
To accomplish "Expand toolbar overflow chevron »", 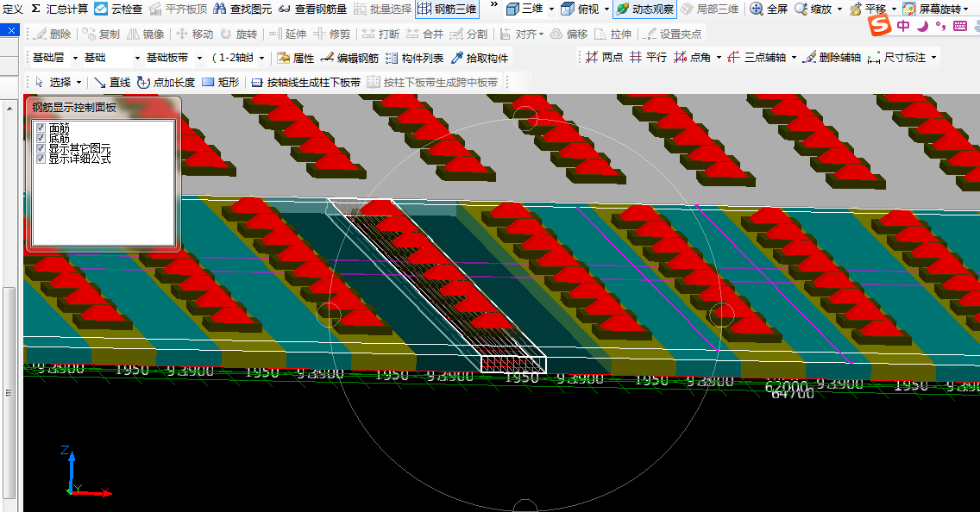I will point(493,6).
